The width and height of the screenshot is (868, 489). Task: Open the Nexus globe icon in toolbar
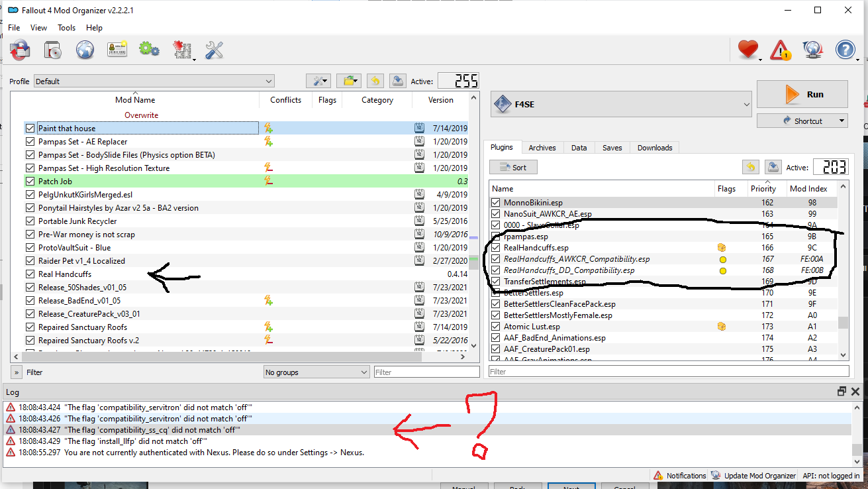click(x=85, y=50)
